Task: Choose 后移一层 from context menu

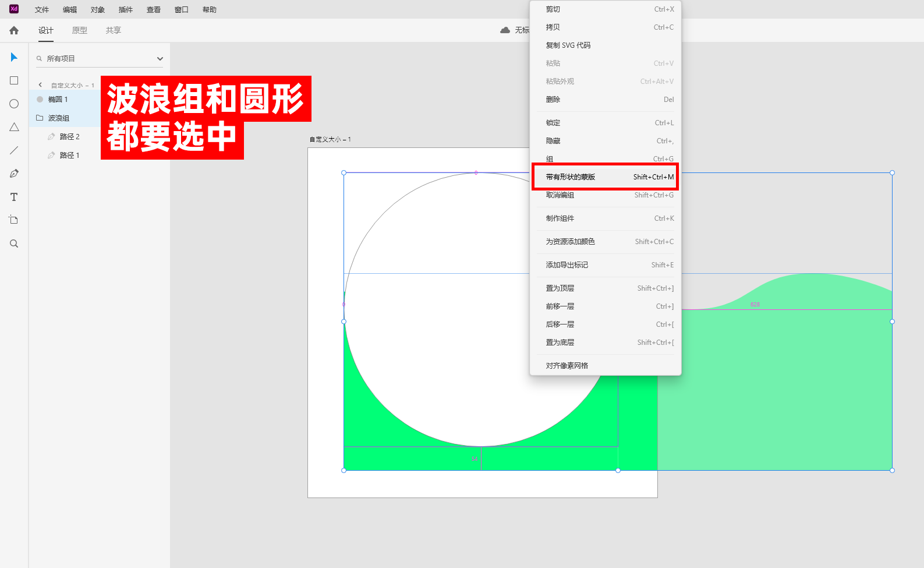Action: [606, 324]
